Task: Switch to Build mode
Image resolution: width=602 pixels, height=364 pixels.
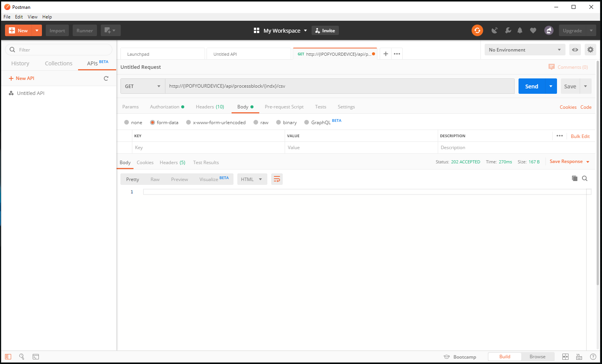Action: coord(505,357)
